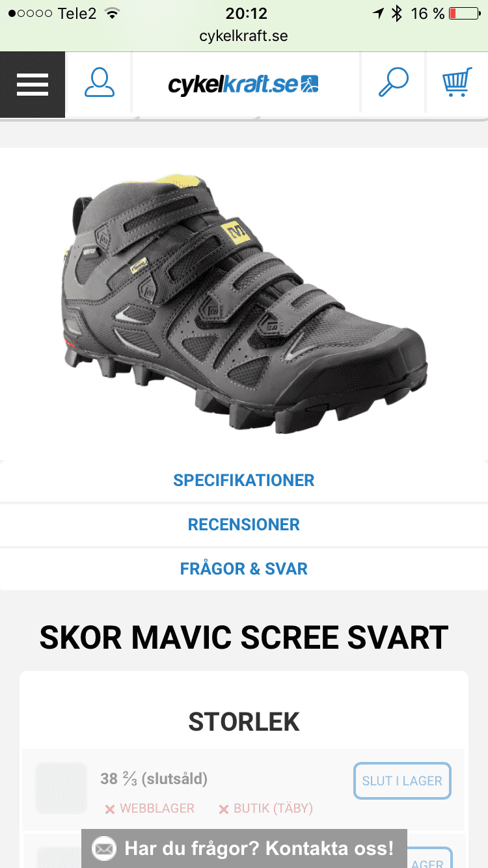Click the SLUT I LAGER button
Screen dimensions: 488x868
[x=403, y=781]
